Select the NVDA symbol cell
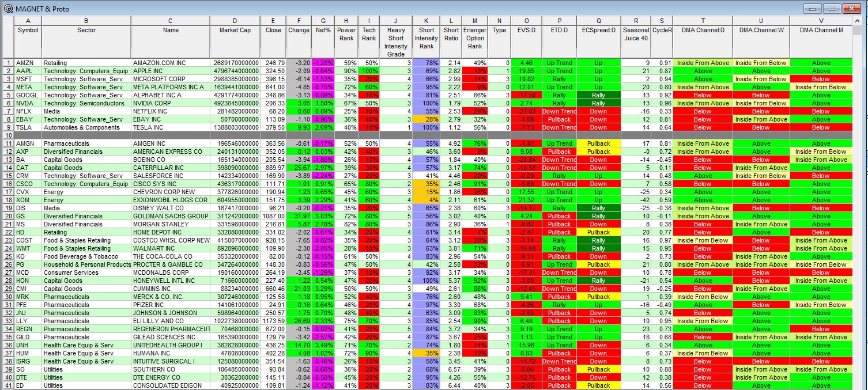Image resolution: width=868 pixels, height=390 pixels. pos(28,103)
